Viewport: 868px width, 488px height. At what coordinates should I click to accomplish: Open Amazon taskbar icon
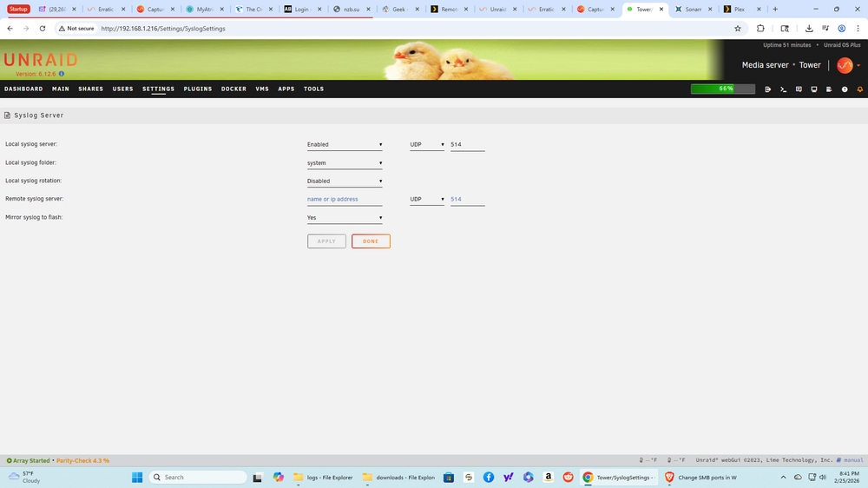point(548,477)
